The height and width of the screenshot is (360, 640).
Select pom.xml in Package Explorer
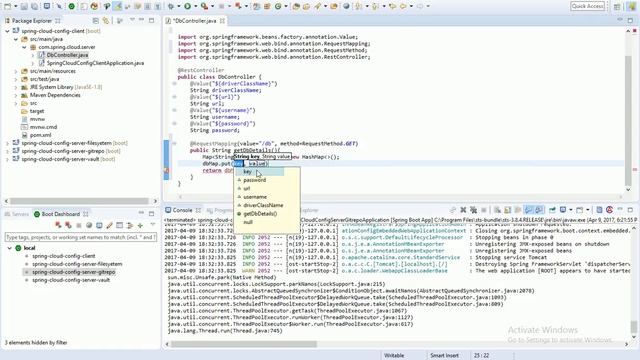(x=40, y=135)
